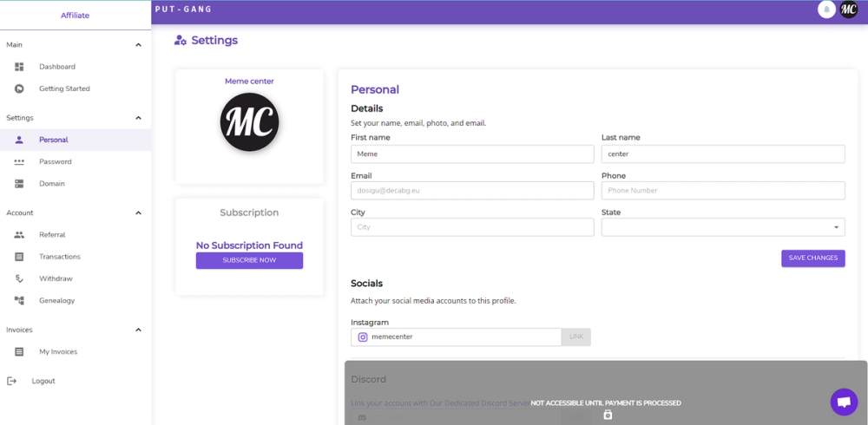Click Save Changes button
This screenshot has height=425, width=868.
click(x=812, y=258)
